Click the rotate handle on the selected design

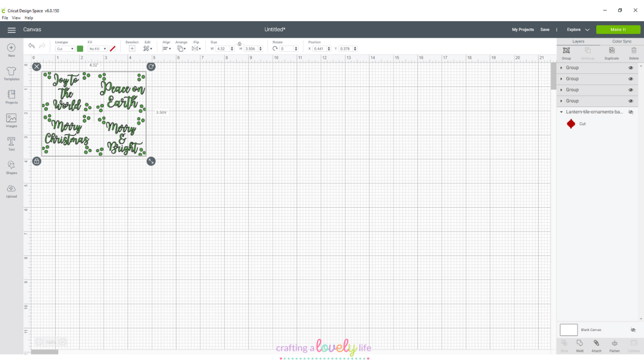click(151, 66)
